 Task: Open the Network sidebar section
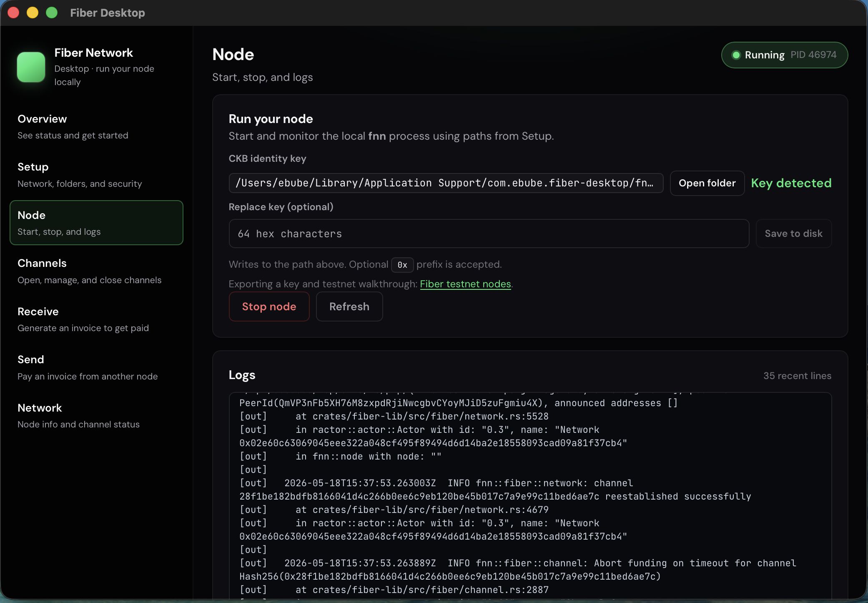[96, 415]
